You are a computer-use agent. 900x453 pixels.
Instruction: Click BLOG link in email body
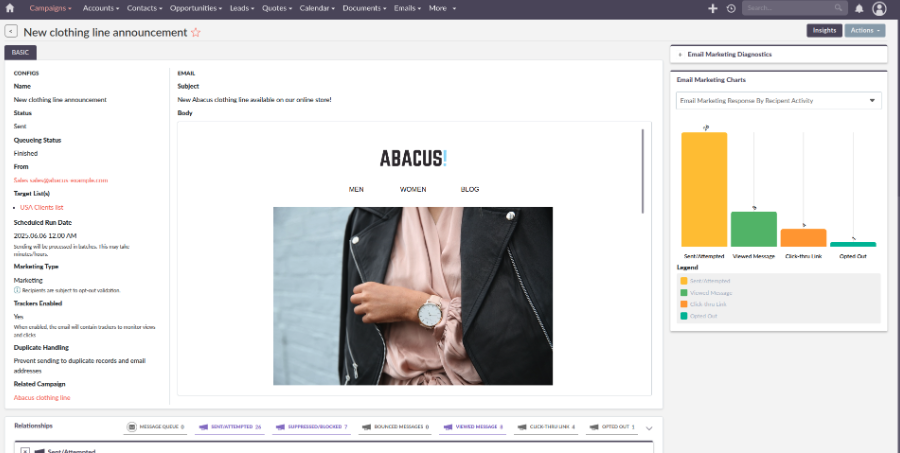pos(470,189)
